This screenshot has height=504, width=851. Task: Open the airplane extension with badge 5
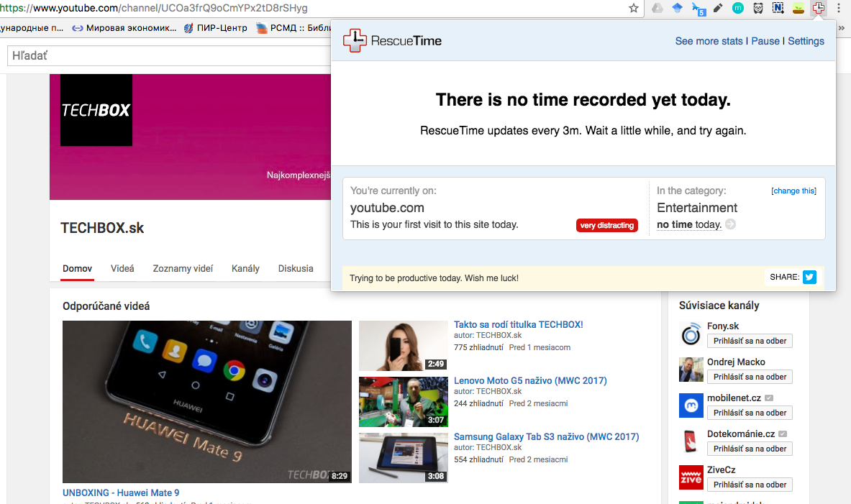698,9
